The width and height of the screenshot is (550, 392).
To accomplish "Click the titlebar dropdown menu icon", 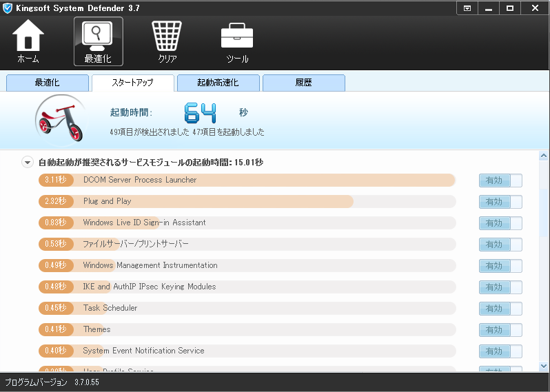I will coord(467,8).
